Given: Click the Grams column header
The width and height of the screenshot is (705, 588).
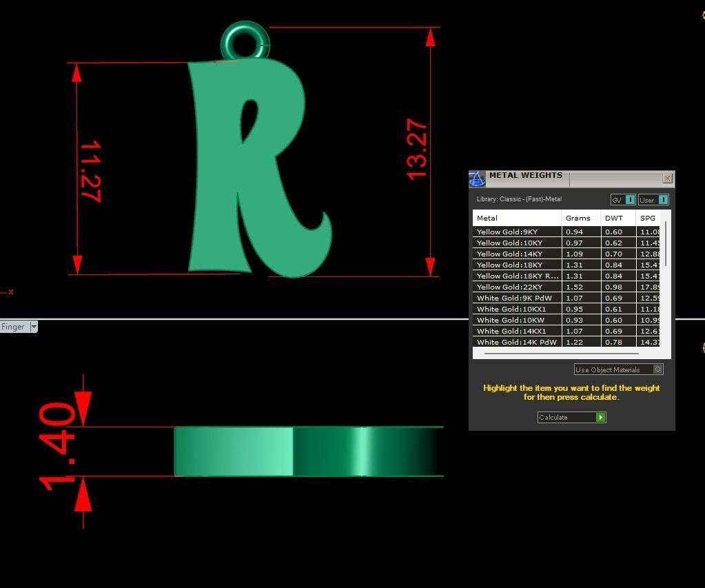Looking at the screenshot, I should point(581,218).
